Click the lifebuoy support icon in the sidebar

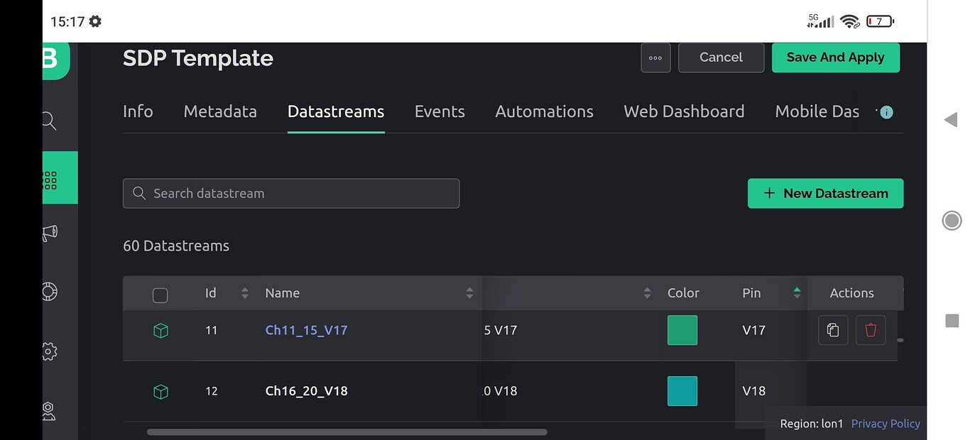tap(48, 292)
